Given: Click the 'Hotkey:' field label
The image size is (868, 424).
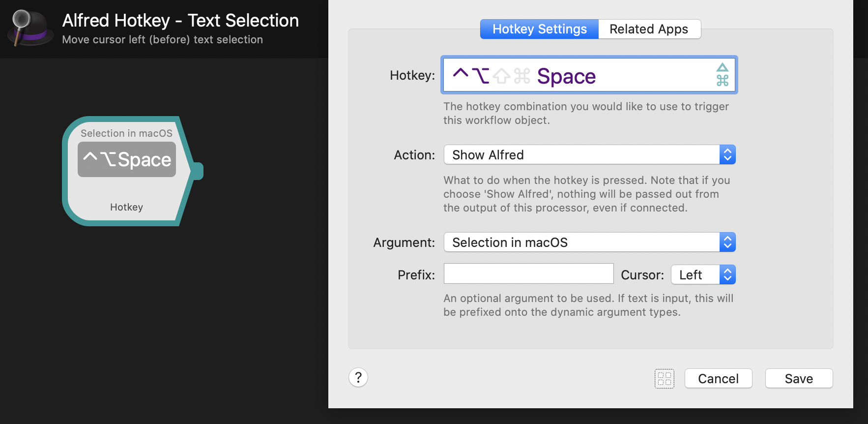Looking at the screenshot, I should (x=412, y=75).
